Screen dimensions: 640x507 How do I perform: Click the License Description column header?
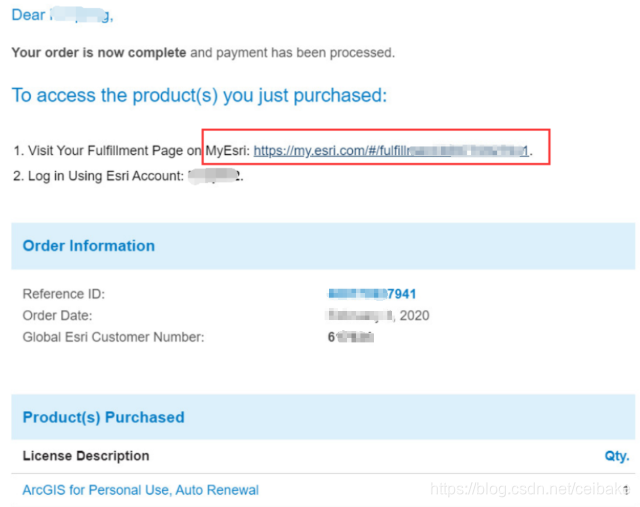coord(86,456)
